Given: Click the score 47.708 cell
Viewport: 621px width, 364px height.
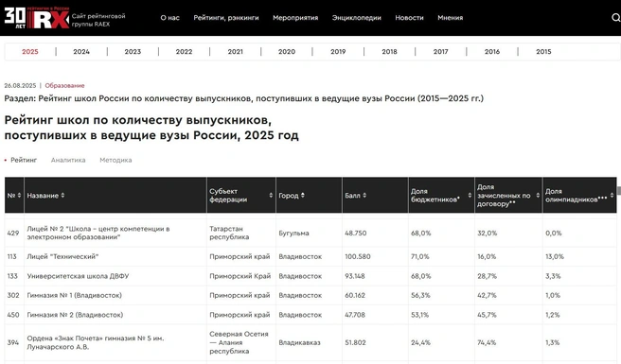Looking at the screenshot, I should coord(355,315).
